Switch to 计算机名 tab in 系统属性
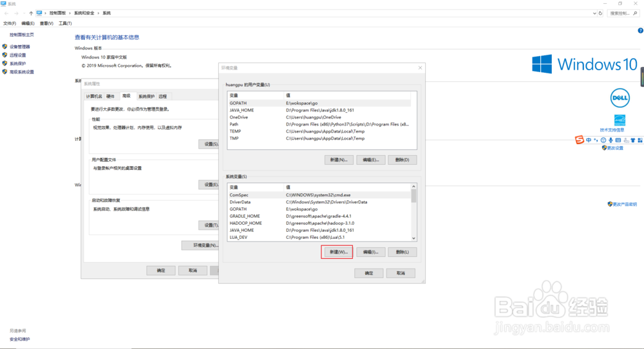 click(x=94, y=97)
